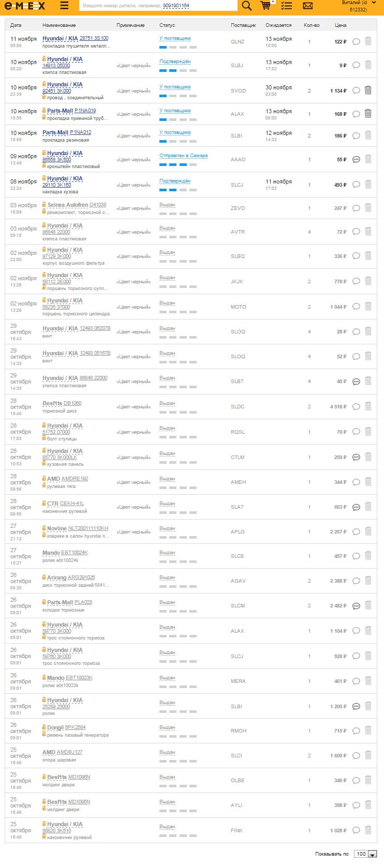This screenshot has height=868, width=384.
Task: Sort by the Дата column header
Action: click(16, 25)
